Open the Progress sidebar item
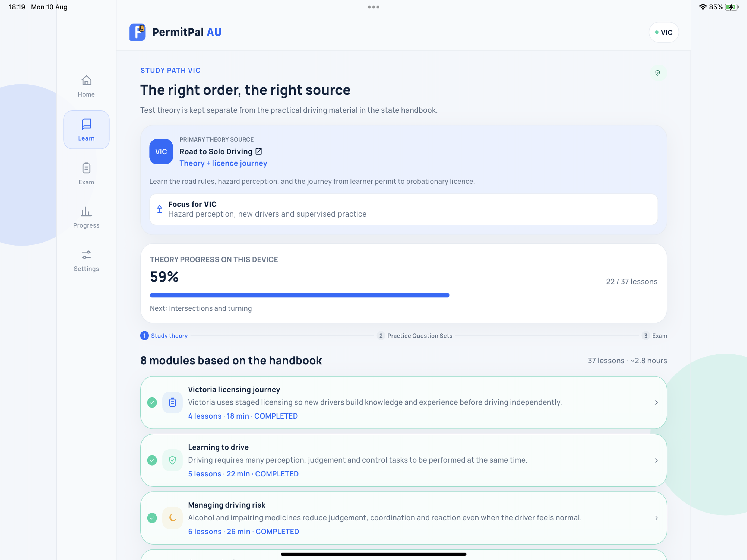 [x=86, y=217]
